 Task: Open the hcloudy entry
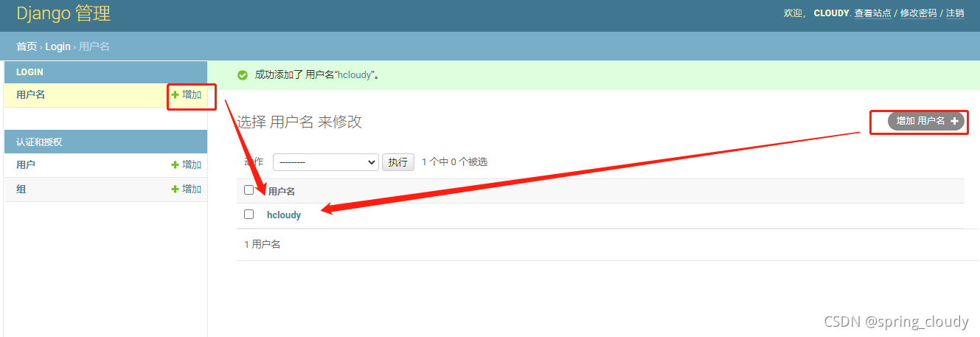284,215
